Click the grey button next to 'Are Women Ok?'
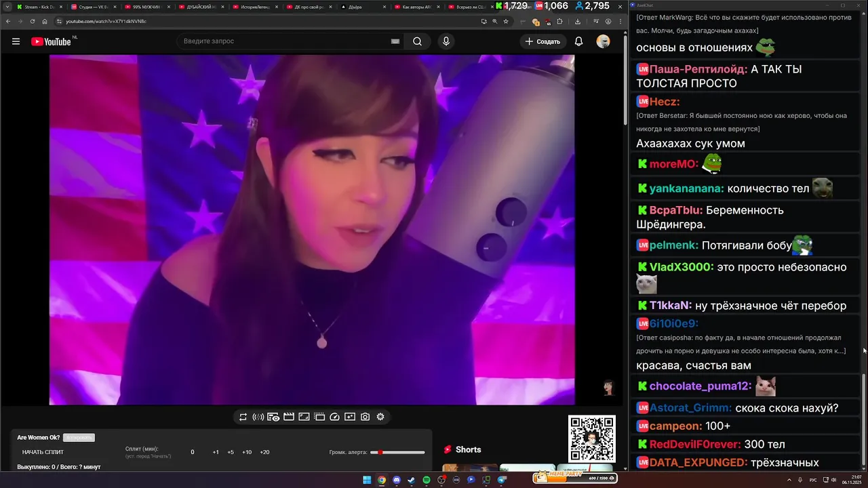 click(79, 438)
